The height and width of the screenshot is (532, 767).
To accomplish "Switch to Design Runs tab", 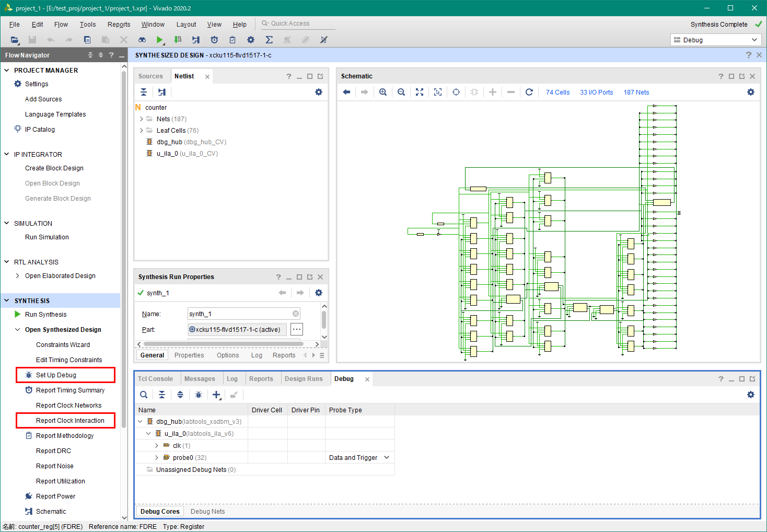I will tap(304, 379).
